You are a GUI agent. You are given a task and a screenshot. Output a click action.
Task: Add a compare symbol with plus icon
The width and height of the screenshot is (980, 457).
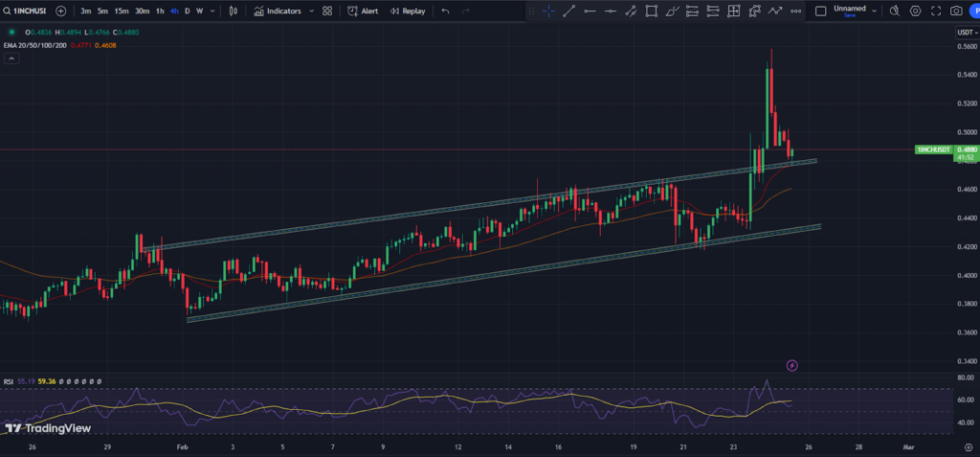(60, 11)
